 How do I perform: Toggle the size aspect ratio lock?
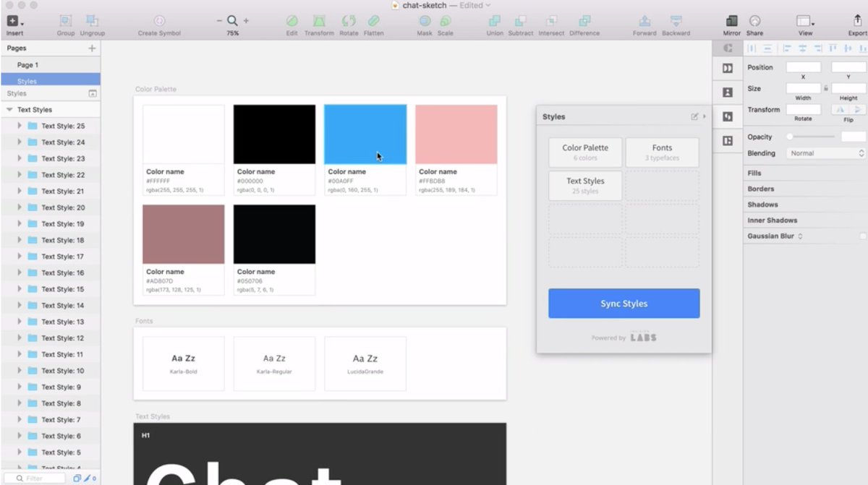pos(826,88)
